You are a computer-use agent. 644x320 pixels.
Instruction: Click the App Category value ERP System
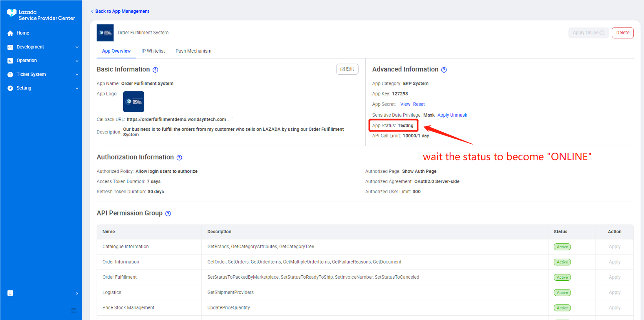tap(416, 84)
